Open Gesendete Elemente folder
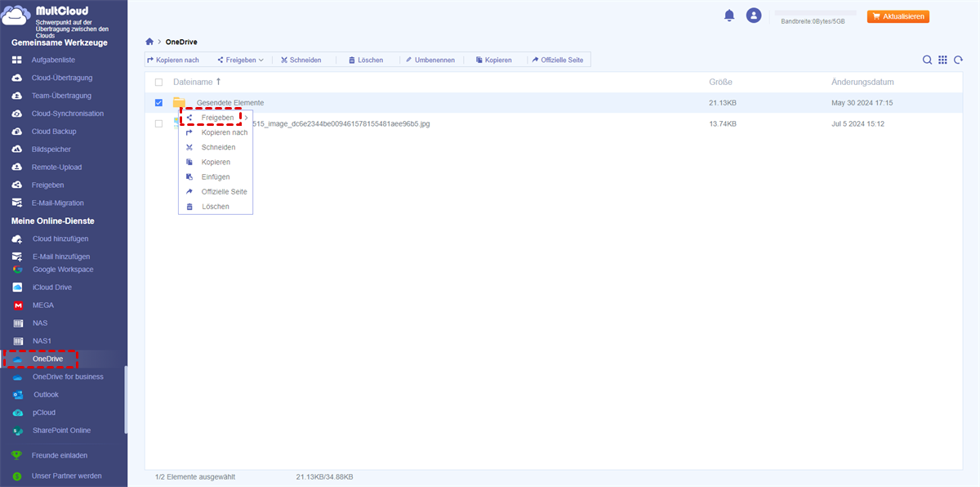This screenshot has height=487, width=980. (x=230, y=103)
